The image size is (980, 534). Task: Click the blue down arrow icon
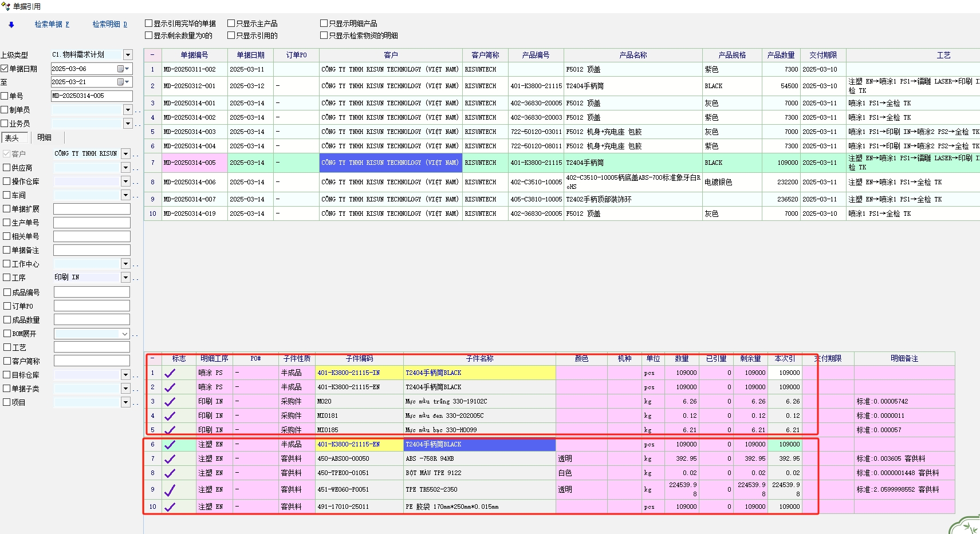coord(11,25)
